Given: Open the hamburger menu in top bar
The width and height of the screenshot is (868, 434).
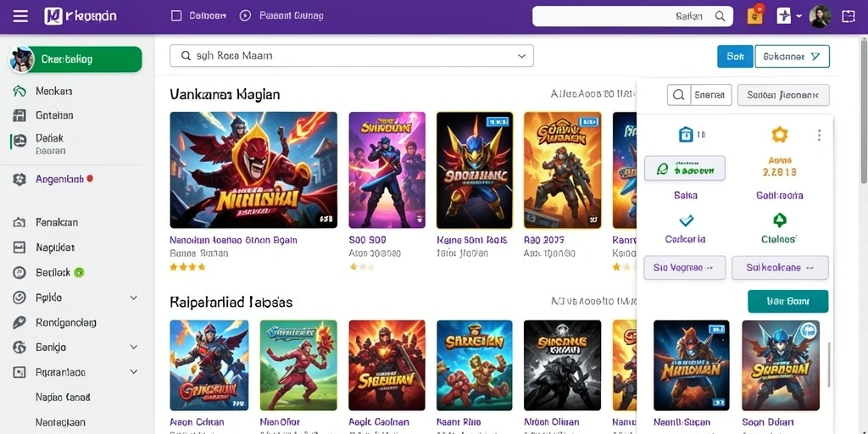Looking at the screenshot, I should pos(20,16).
